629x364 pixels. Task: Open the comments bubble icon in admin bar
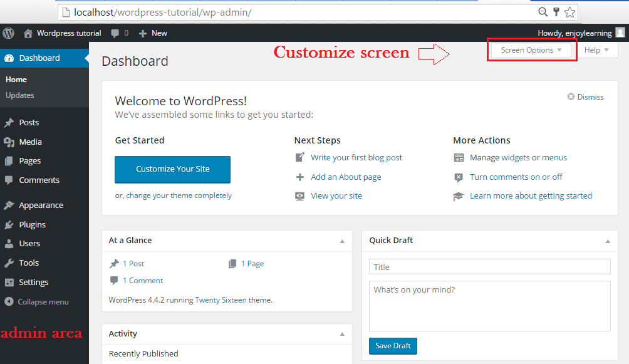tap(115, 33)
